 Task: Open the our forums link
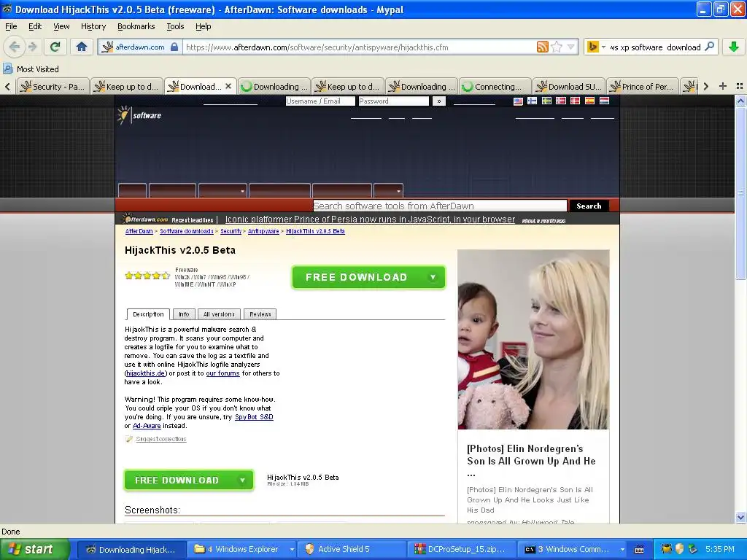222,373
